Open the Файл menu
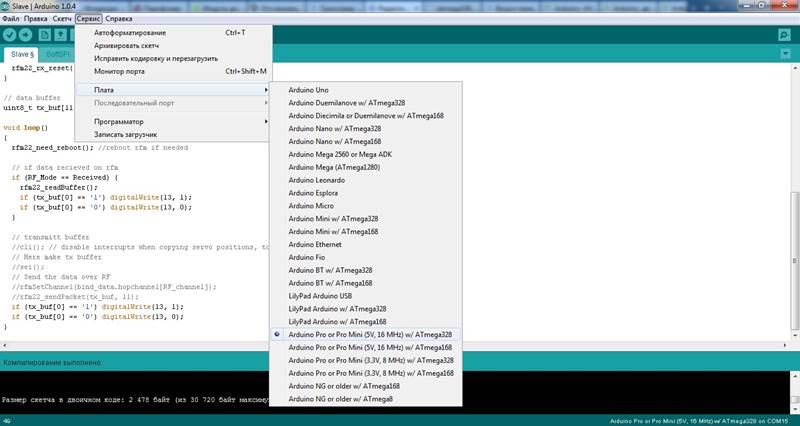 pyautogui.click(x=11, y=19)
